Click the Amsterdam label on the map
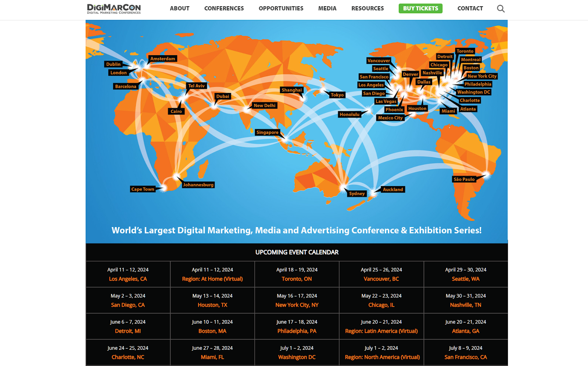 coord(162,59)
